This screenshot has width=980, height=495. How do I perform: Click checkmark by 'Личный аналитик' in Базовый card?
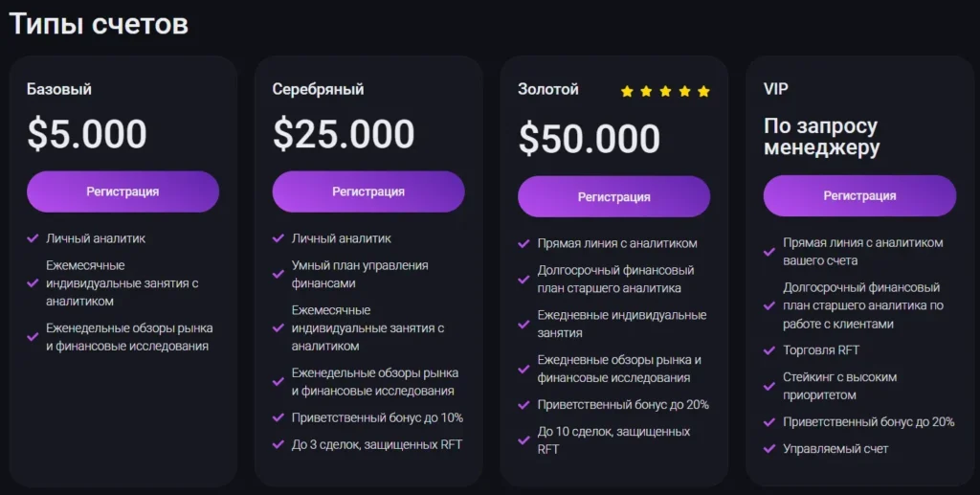pyautogui.click(x=33, y=238)
